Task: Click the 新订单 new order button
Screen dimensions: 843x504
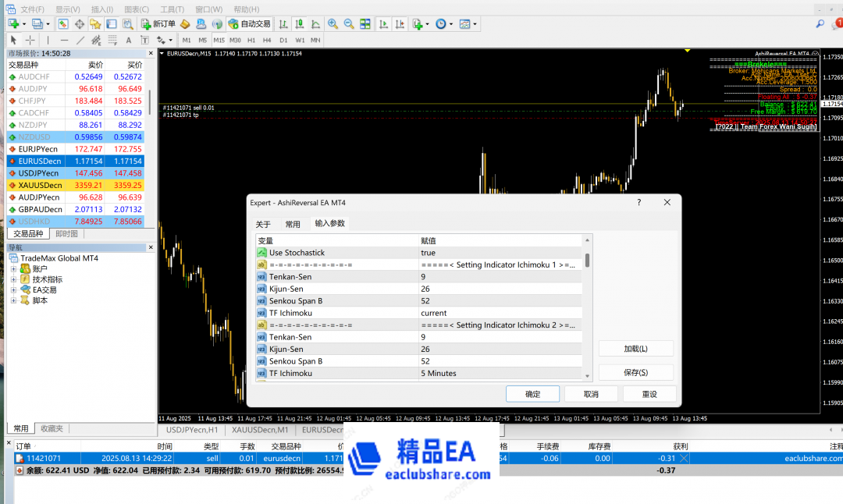Action: click(158, 24)
